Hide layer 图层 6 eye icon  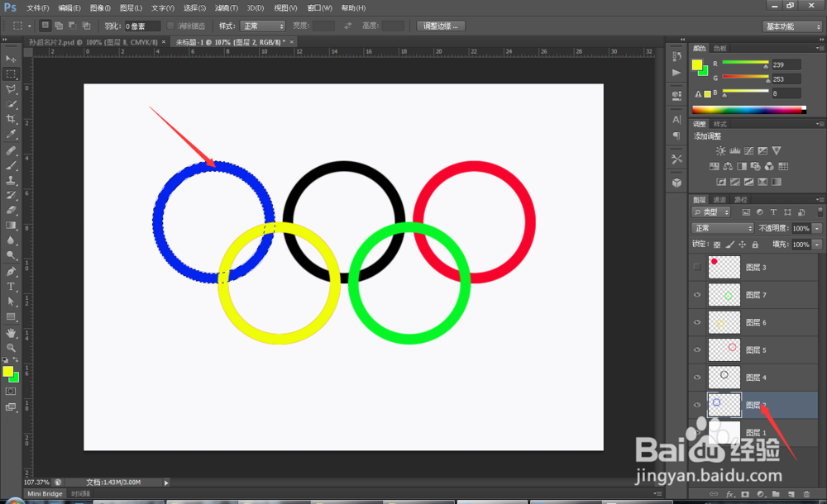697,322
